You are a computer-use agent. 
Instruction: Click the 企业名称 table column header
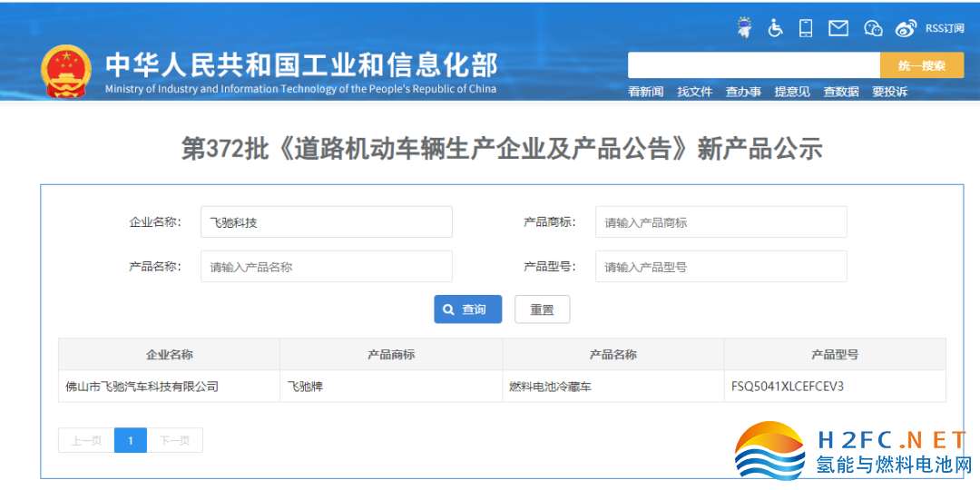pos(170,355)
